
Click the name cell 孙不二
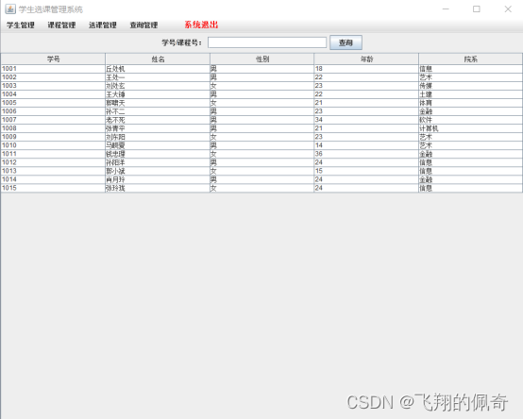pyautogui.click(x=158, y=111)
